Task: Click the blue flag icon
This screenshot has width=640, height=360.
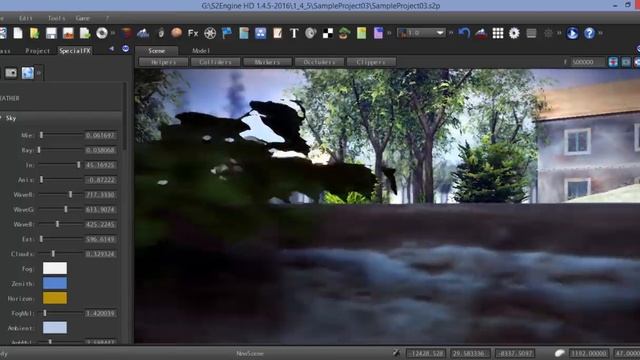Action: pos(227,33)
